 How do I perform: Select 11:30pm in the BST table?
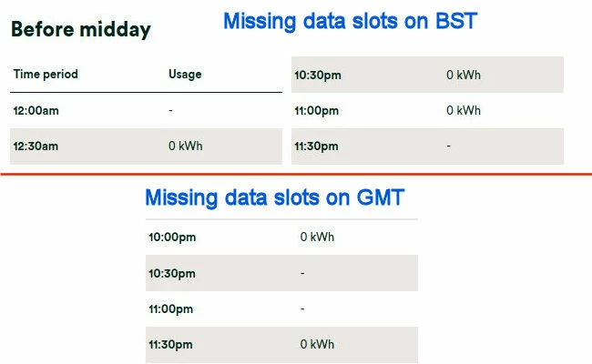click(317, 146)
